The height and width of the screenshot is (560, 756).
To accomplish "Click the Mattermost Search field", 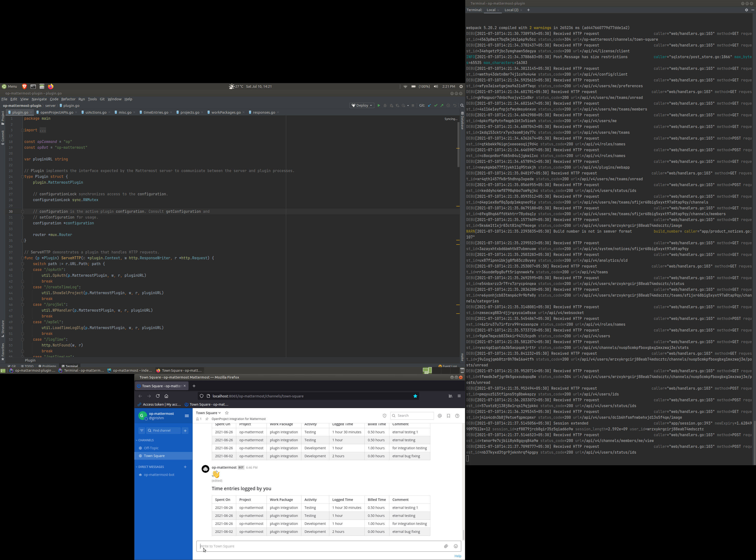I will tap(412, 416).
